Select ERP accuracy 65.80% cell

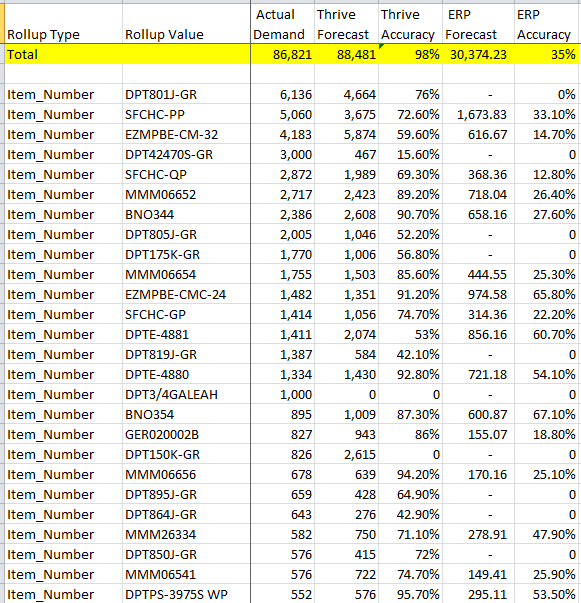(x=546, y=294)
